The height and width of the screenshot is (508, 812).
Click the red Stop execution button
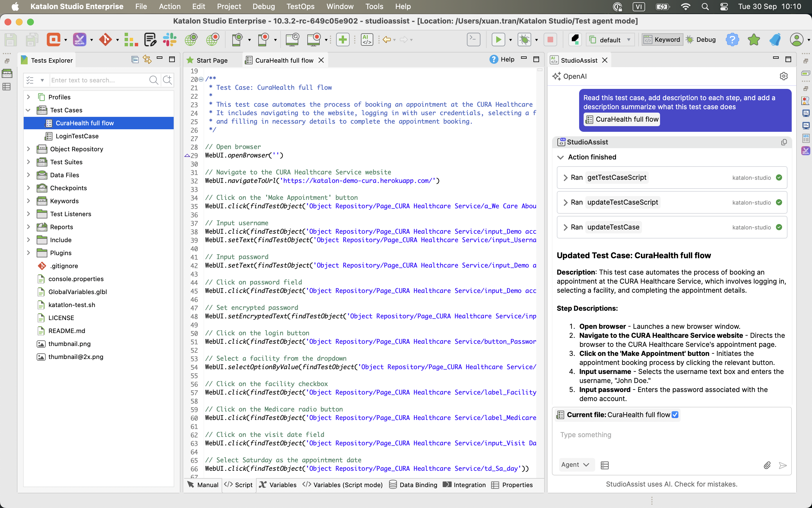coord(550,40)
